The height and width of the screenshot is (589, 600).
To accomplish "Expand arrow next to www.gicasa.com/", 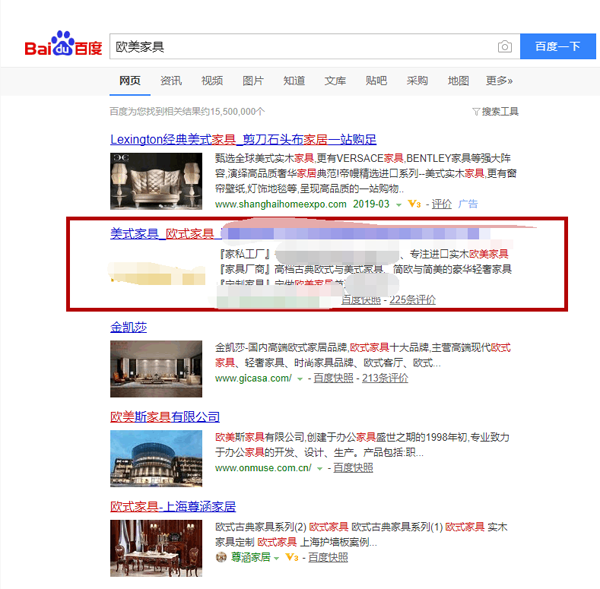I will (300, 379).
